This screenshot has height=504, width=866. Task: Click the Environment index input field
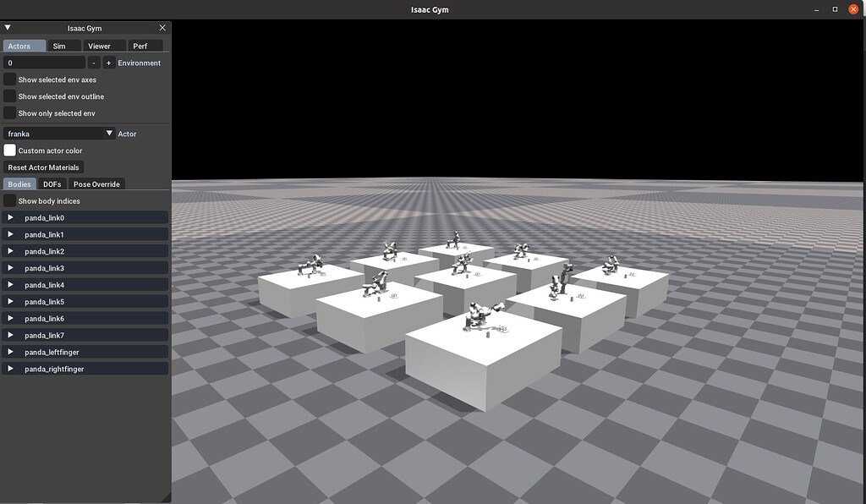(42, 62)
